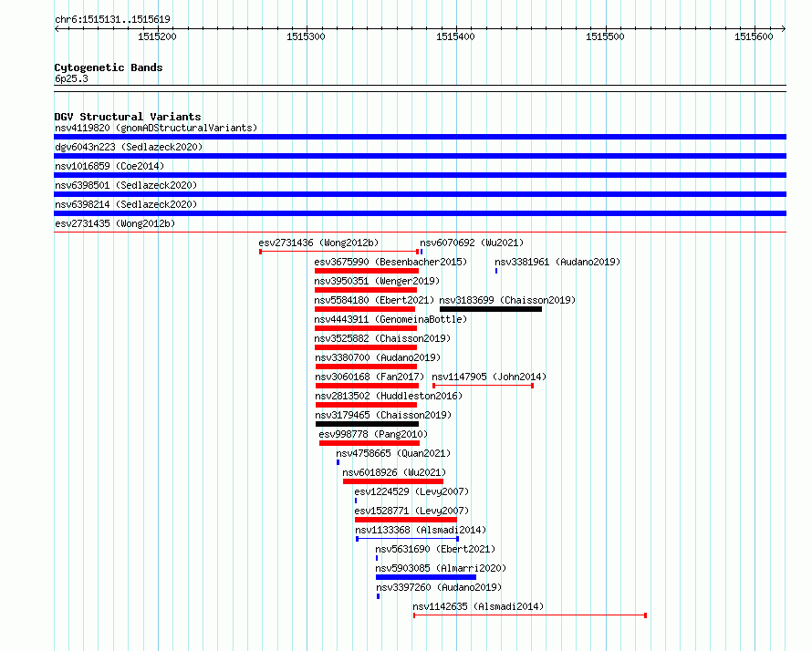Click nsv3183699 (Chaisson2019) label
812x651 pixels.
point(507,300)
